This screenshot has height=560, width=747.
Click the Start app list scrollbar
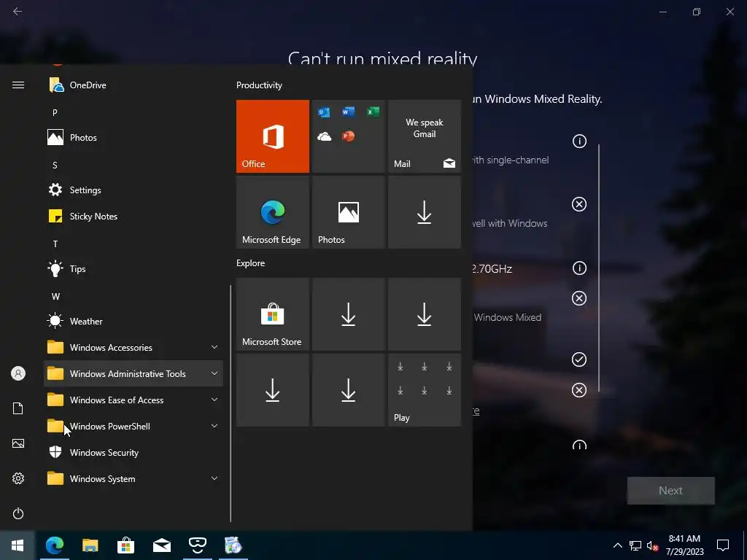(231, 403)
